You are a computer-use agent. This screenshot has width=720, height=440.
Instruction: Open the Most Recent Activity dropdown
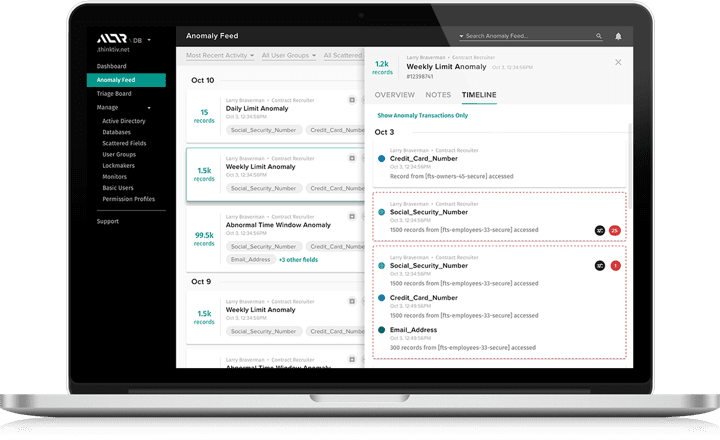click(220, 56)
